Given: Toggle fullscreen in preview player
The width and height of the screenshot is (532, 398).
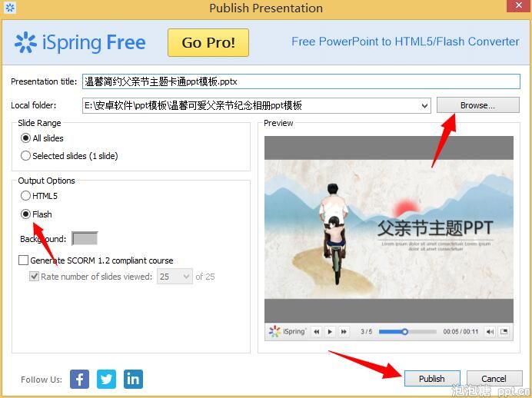Looking at the screenshot, I should (504, 332).
